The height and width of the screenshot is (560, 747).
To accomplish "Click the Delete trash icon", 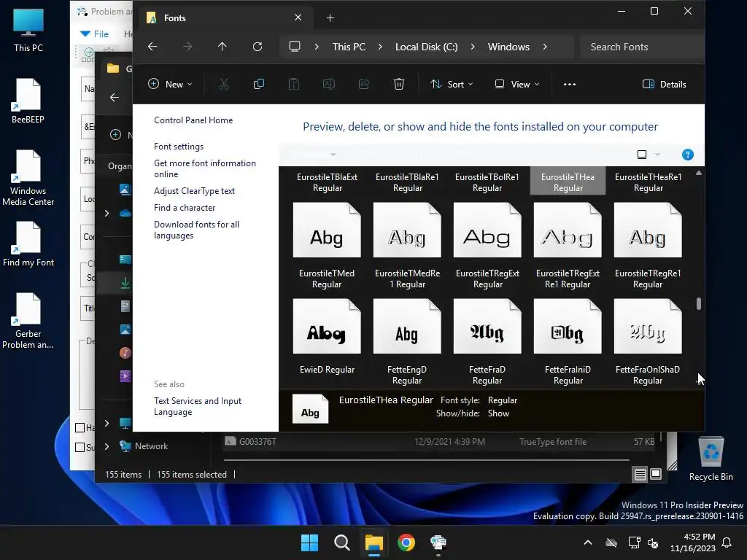I will click(x=399, y=85).
